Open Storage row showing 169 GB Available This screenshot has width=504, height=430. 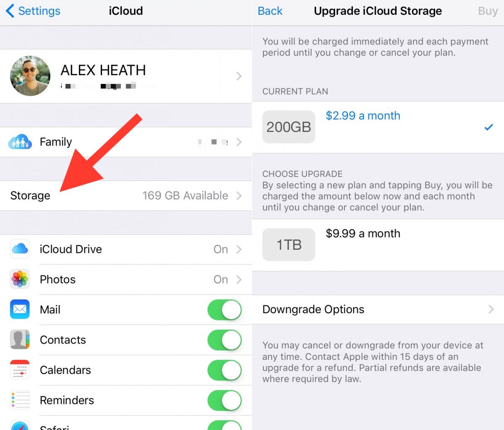[x=126, y=196]
